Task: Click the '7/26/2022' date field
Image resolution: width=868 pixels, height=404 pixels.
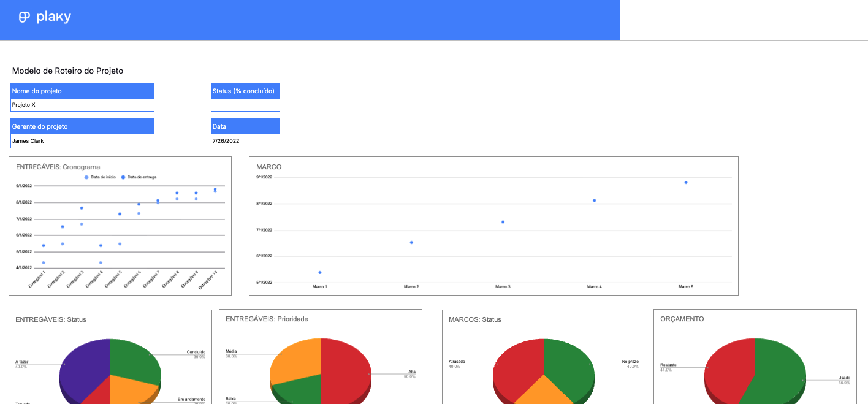Action: tap(245, 141)
